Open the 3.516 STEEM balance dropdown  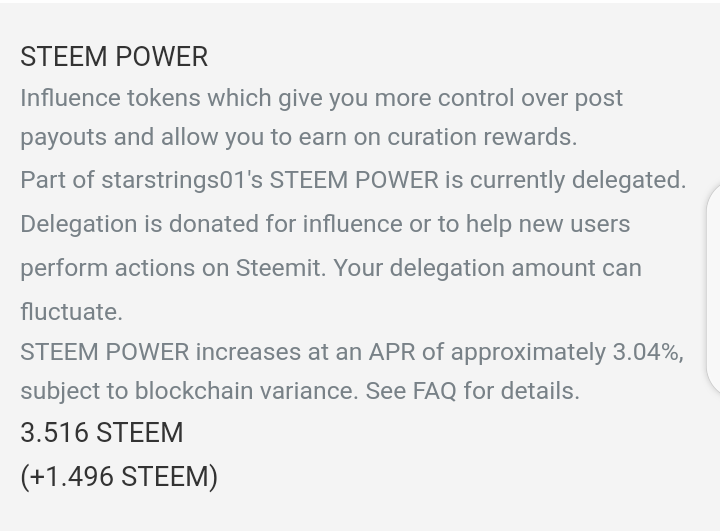tap(101, 433)
